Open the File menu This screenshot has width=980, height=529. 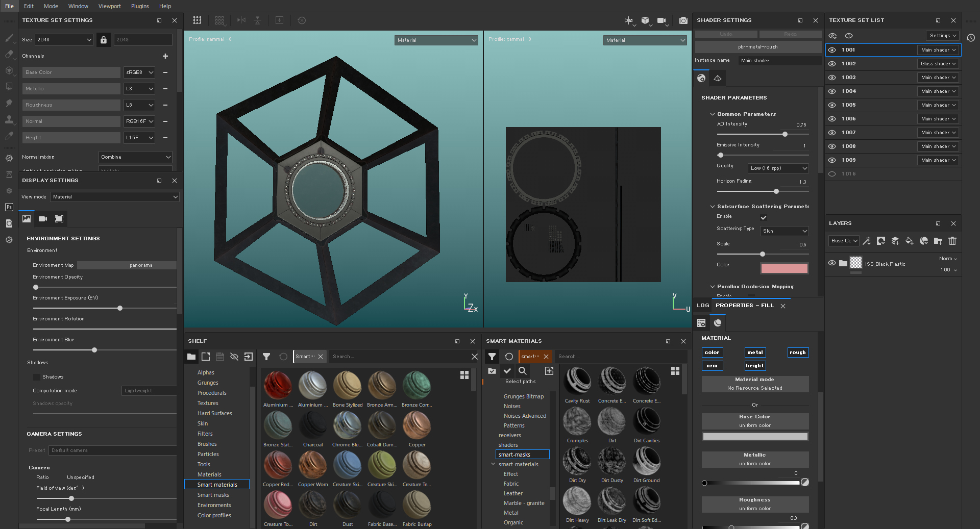pos(9,6)
